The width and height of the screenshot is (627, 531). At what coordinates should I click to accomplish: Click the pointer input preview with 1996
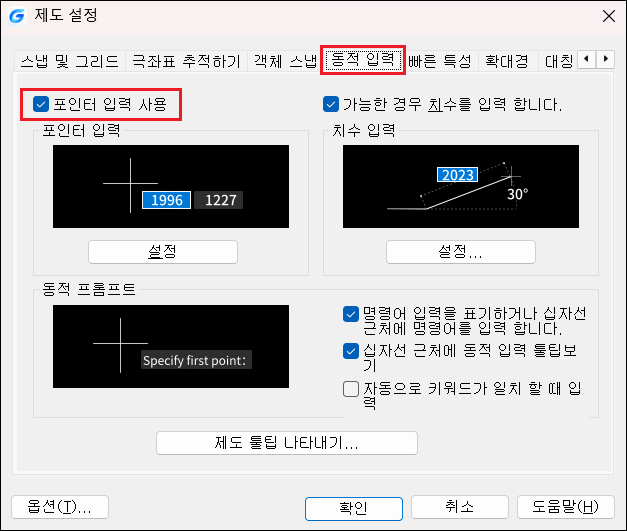click(171, 186)
